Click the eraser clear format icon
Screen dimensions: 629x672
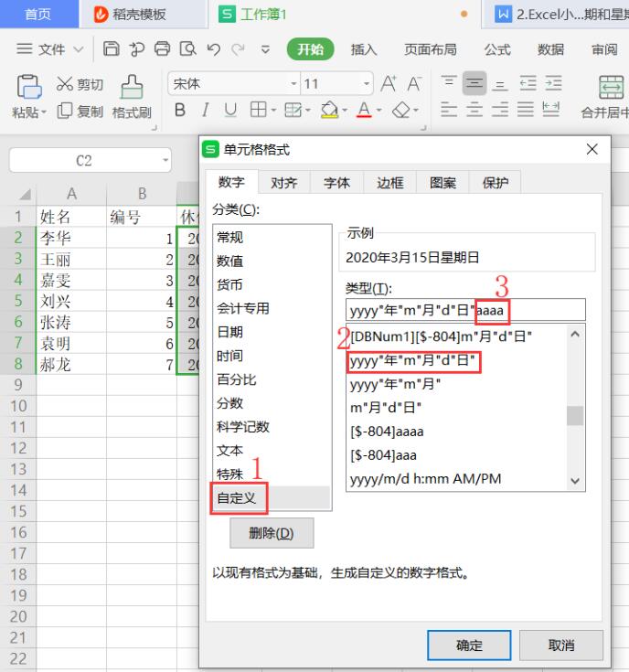click(401, 110)
